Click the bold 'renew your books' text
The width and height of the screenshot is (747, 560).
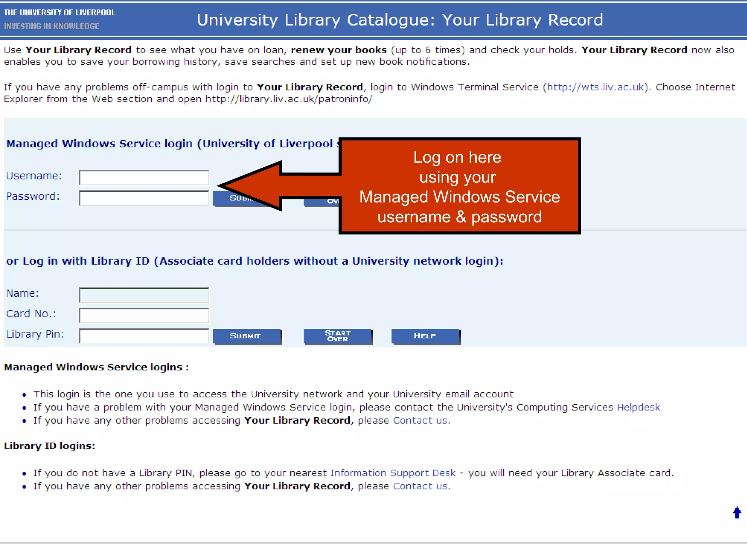[x=339, y=50]
